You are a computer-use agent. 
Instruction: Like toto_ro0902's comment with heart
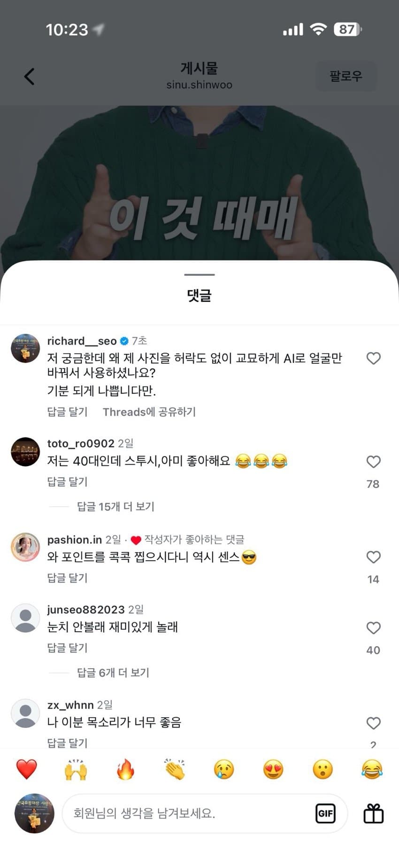(373, 462)
